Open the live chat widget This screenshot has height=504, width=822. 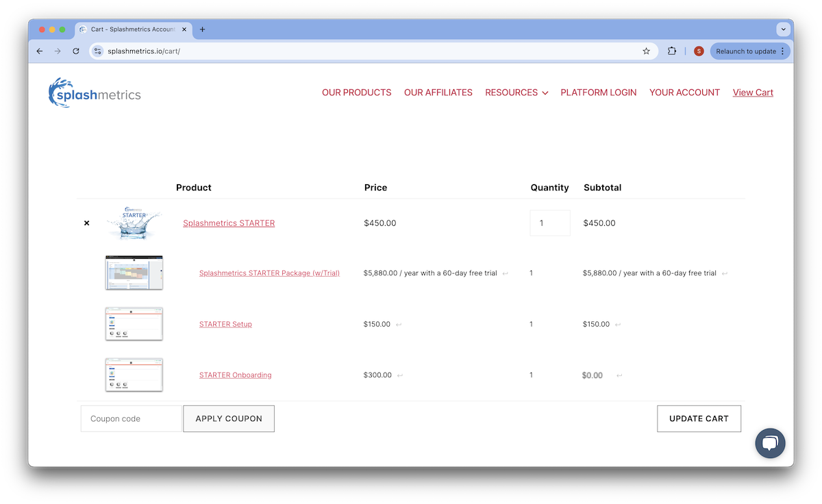click(x=770, y=443)
